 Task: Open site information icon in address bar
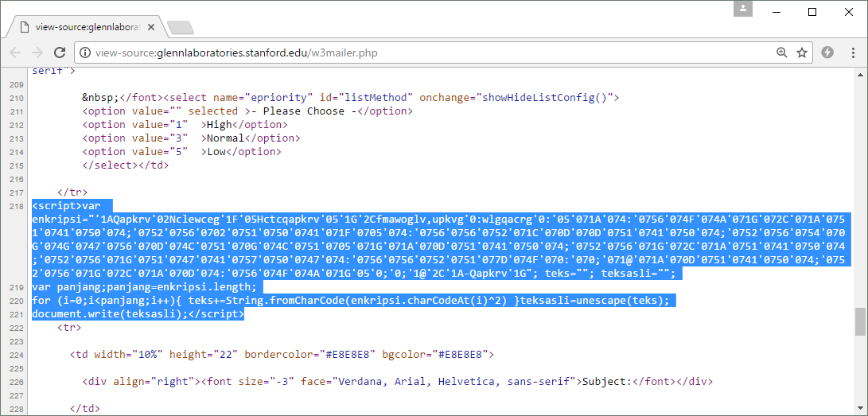(84, 52)
